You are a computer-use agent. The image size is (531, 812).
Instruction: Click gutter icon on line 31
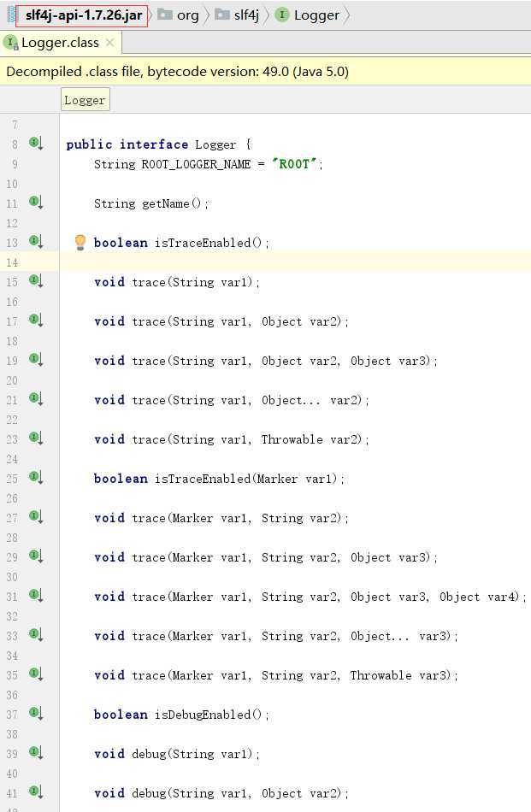pos(36,595)
